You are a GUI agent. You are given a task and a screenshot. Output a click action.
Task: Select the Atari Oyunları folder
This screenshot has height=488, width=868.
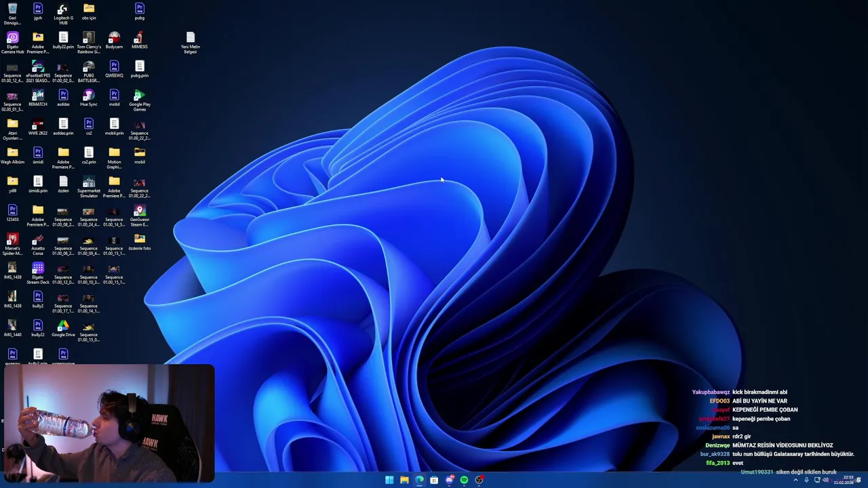[12, 129]
